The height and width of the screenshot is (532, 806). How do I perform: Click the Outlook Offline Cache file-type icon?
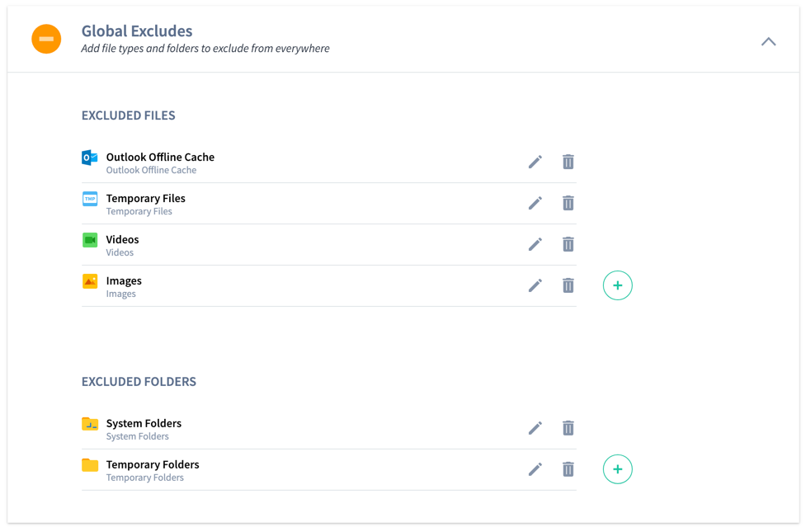coord(89,158)
